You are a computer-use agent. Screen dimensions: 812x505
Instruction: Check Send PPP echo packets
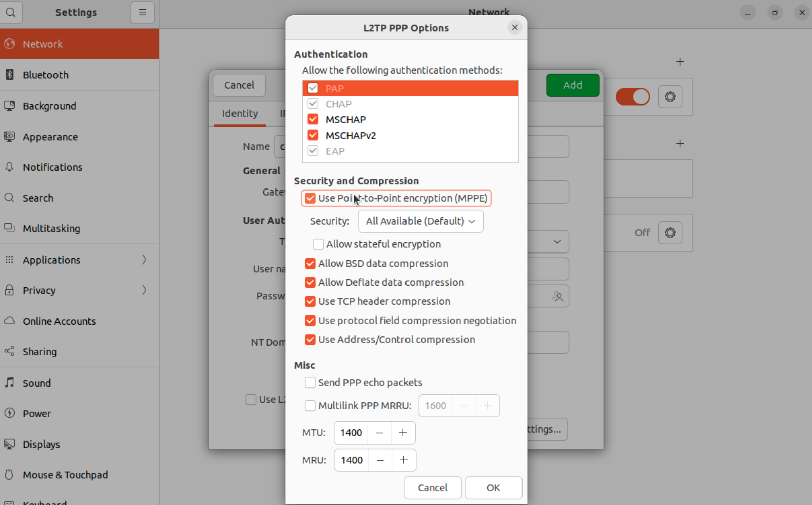pyautogui.click(x=310, y=383)
